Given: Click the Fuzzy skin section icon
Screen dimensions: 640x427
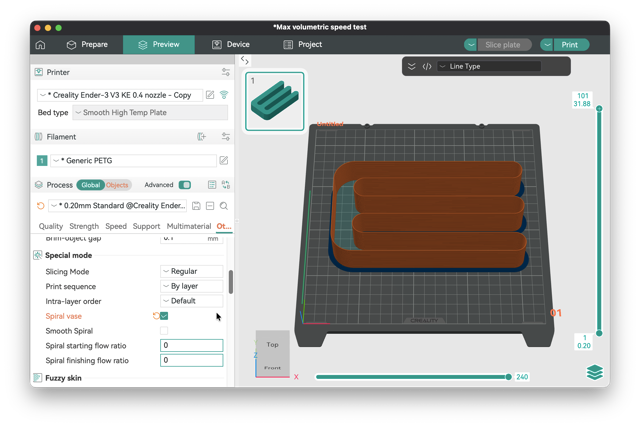Looking at the screenshot, I should pos(38,378).
